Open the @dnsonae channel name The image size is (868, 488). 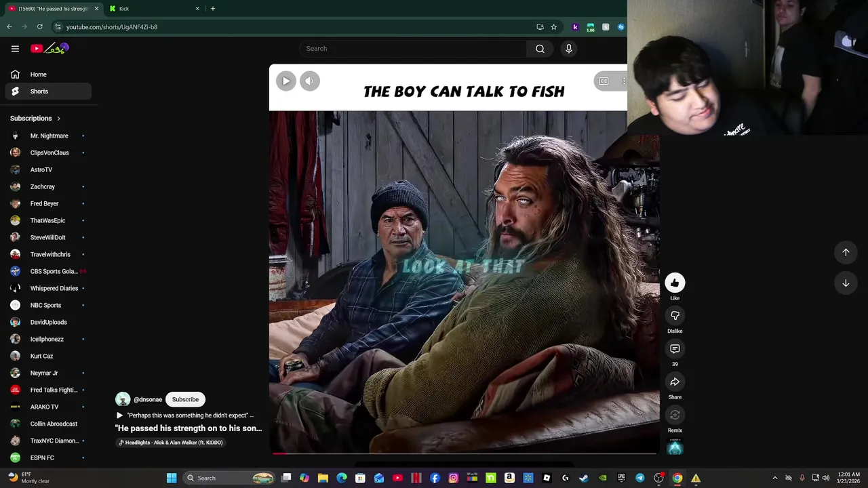148,400
